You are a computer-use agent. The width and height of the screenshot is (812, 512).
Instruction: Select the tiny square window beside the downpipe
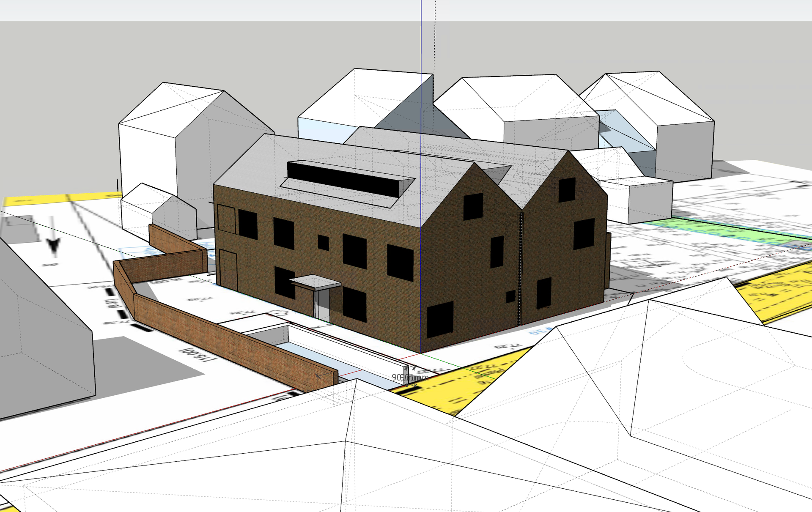(x=510, y=296)
